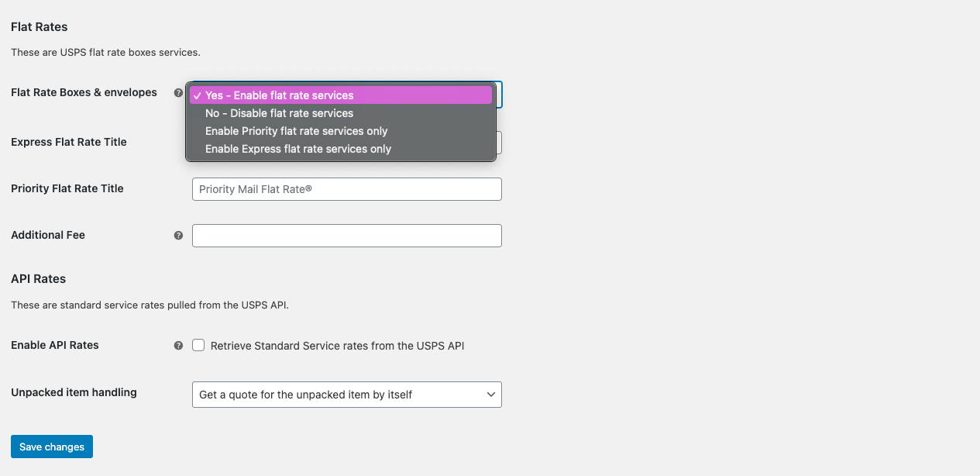Screen dimensions: 980x476
Task: Focus the Priority Flat Rate Title field
Action: pyautogui.click(x=346, y=189)
